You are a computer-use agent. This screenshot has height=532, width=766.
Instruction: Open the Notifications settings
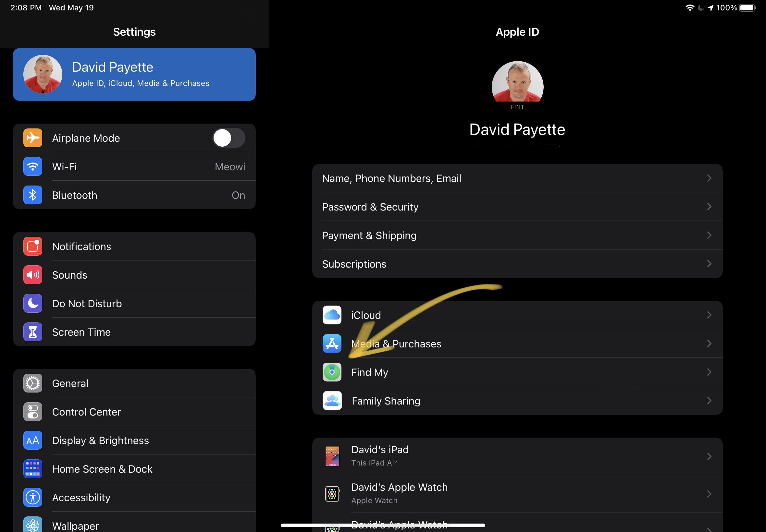coord(134,246)
